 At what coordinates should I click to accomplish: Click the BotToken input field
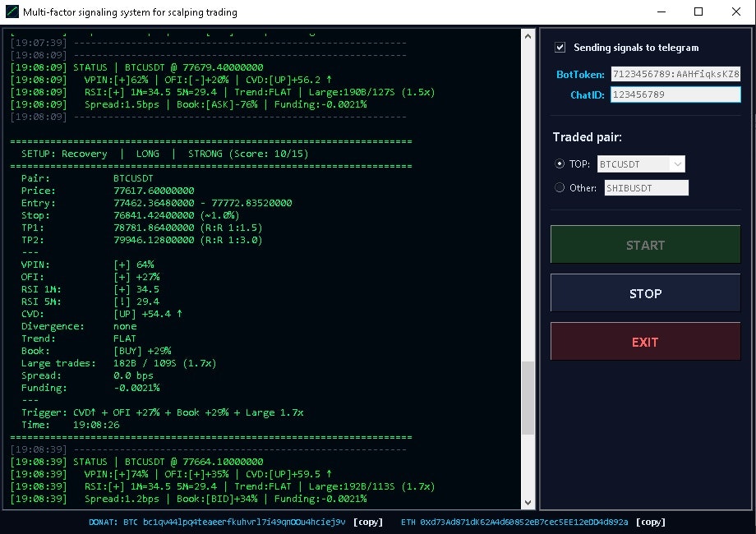(675, 74)
